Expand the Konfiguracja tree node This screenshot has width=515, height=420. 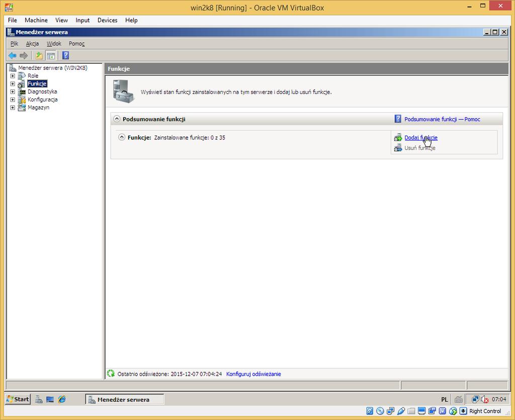pos(13,99)
